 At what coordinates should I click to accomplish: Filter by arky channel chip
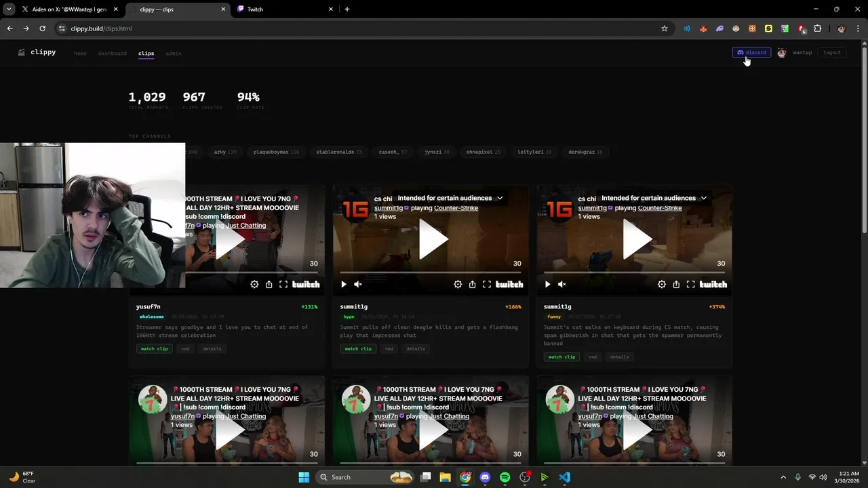pos(224,152)
